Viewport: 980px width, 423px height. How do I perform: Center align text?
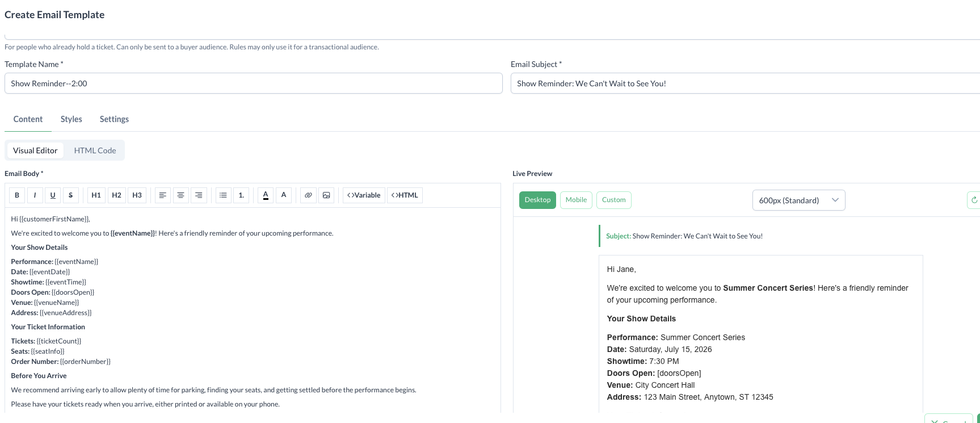pyautogui.click(x=180, y=195)
